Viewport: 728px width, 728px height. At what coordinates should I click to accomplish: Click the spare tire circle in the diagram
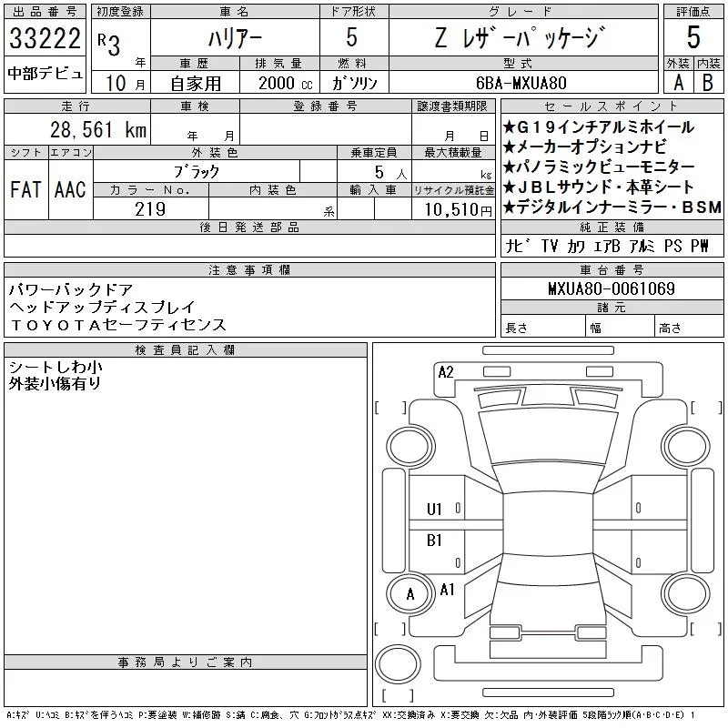[398, 664]
